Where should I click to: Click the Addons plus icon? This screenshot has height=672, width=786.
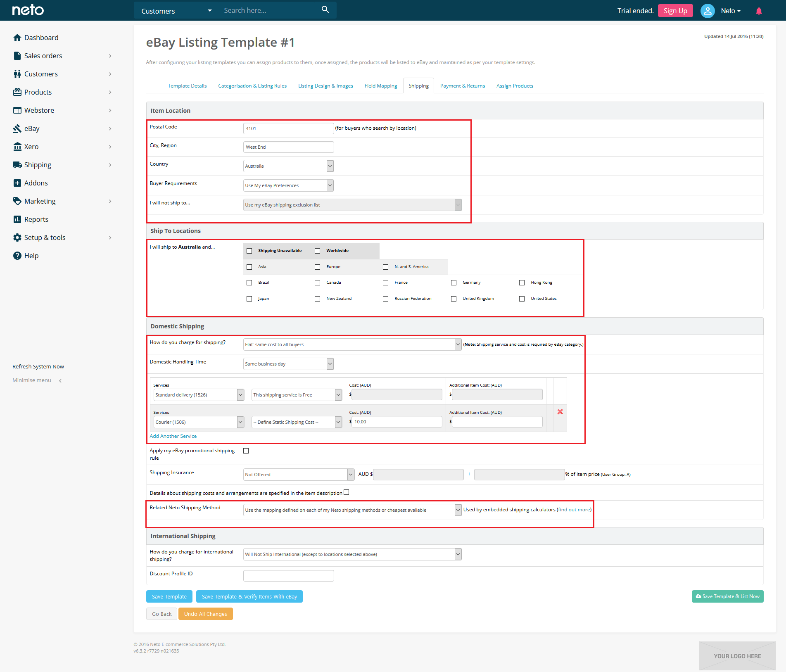coord(17,183)
